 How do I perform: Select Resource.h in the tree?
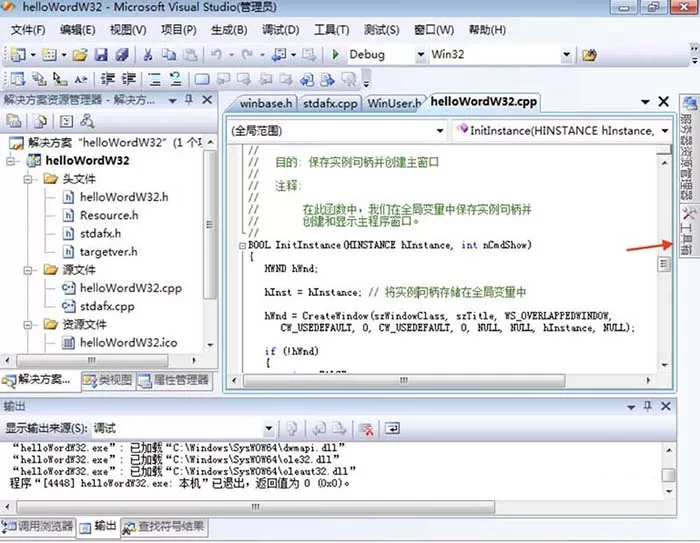click(x=109, y=216)
